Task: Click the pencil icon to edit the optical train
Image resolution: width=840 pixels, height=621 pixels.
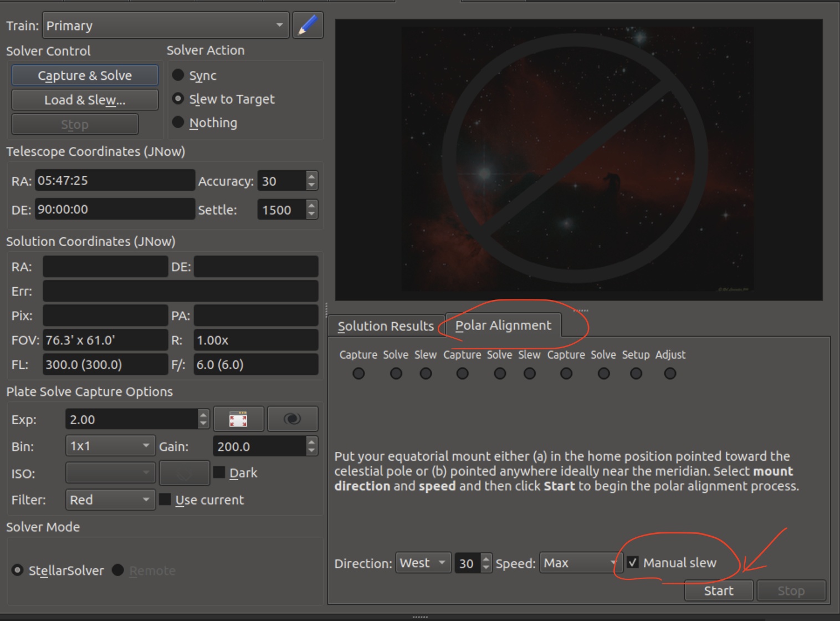Action: click(x=308, y=26)
